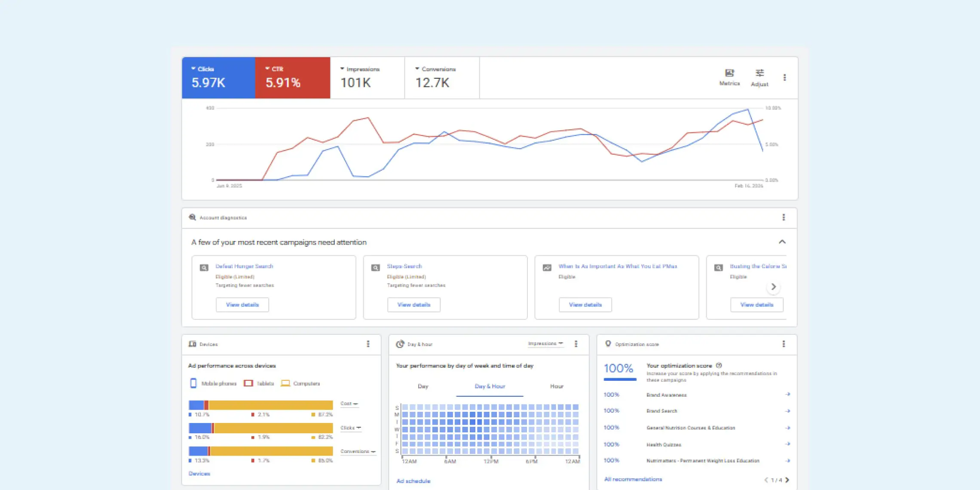
Task: Click the help icon beside optimization score
Action: 719,365
